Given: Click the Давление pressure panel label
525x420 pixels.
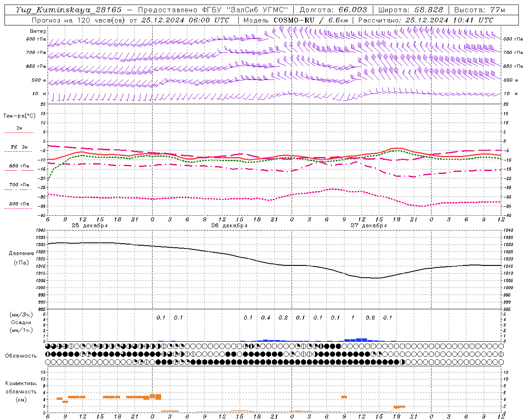Looking at the screenshot, I should pyautogui.click(x=21, y=253).
